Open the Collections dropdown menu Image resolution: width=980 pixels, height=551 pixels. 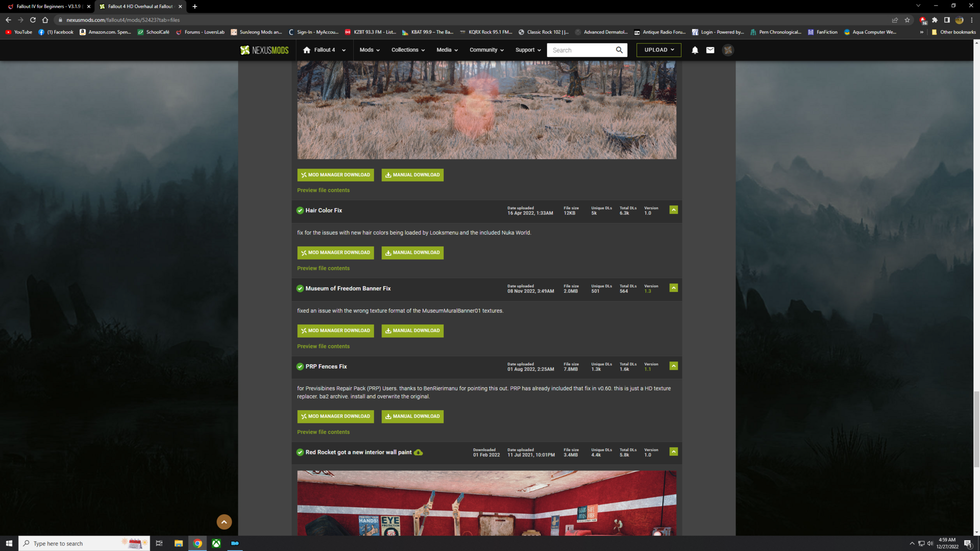(x=408, y=50)
